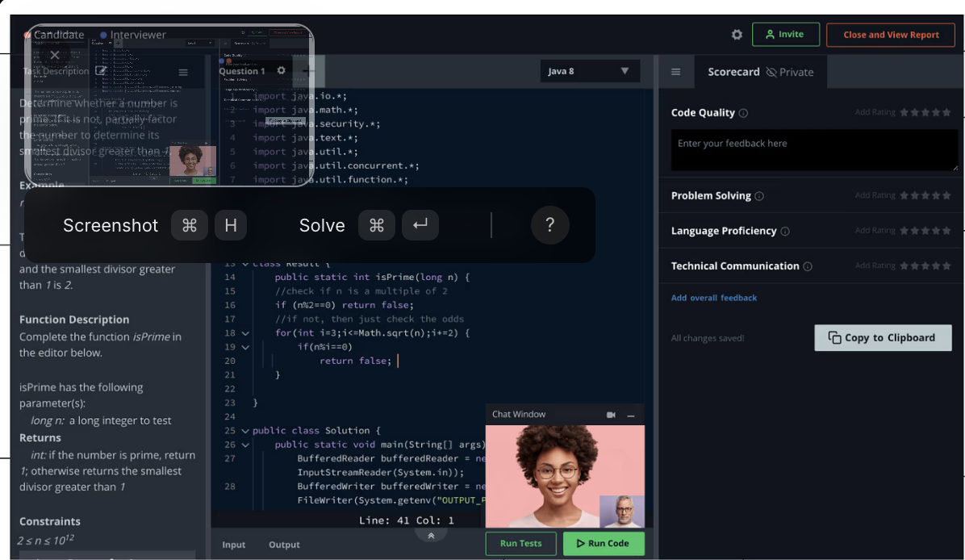Click the Run Tests button
Screen dimensions: 965x560
520,544
